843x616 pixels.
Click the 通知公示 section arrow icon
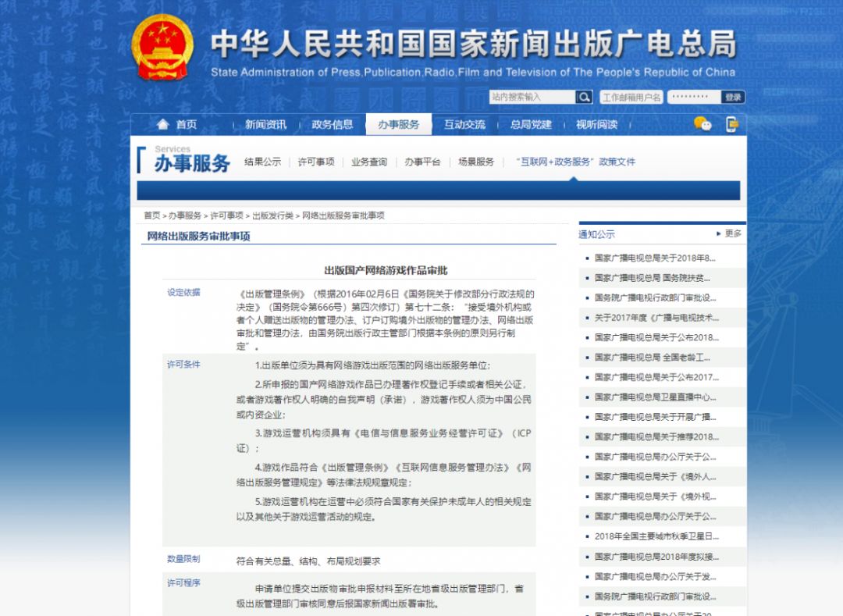pos(720,234)
